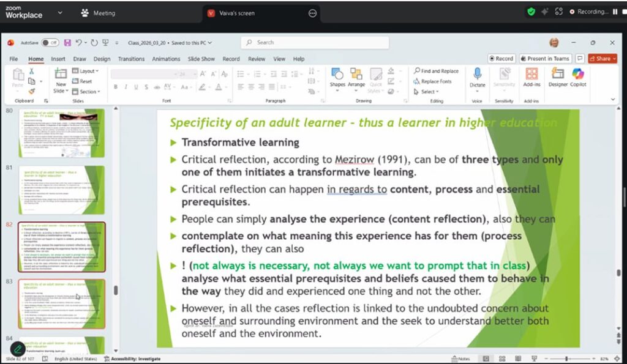Viewport: 627px width, 364px height.
Task: Click Present in Teams button
Action: 545,58
